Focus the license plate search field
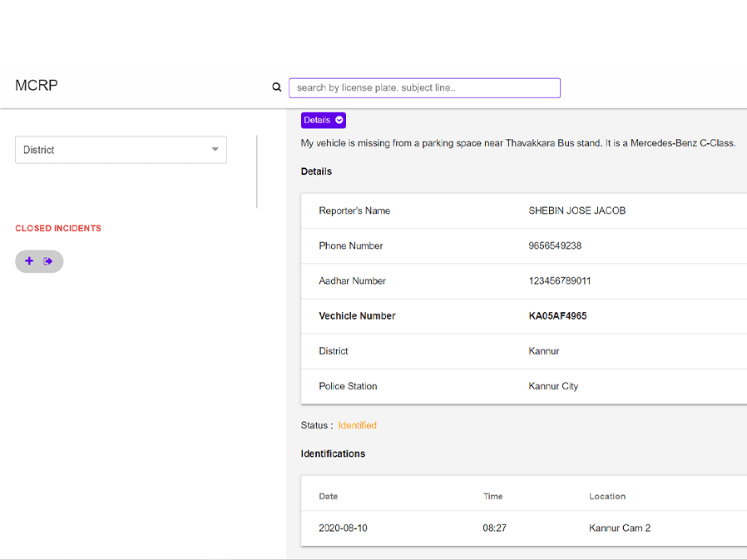Viewport: 747px width, 560px height. (x=424, y=87)
